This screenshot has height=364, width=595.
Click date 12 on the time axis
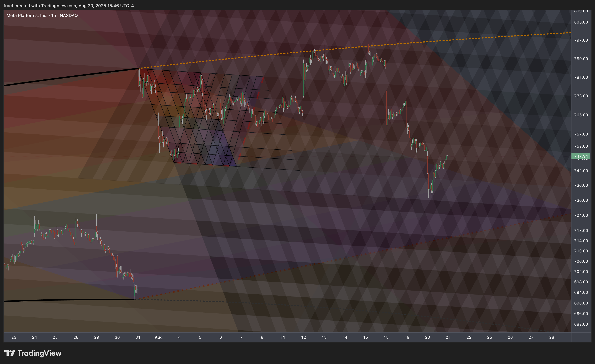(x=303, y=337)
